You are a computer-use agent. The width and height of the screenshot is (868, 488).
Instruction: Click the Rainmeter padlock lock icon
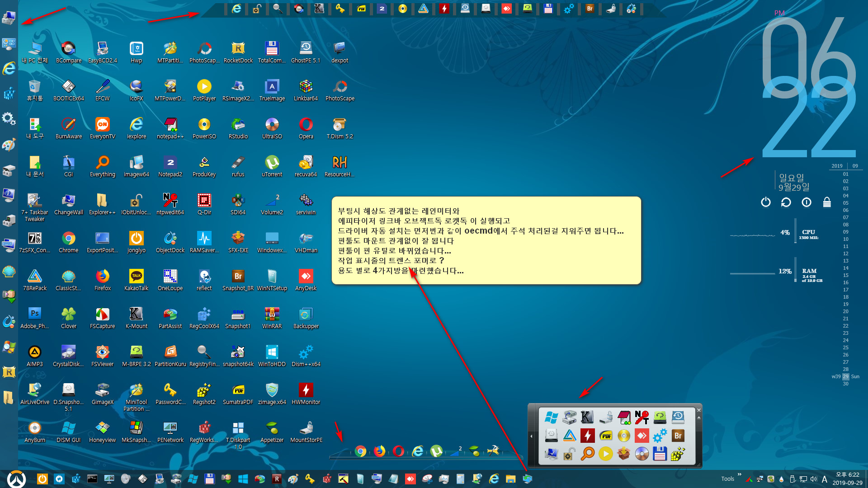click(x=827, y=202)
